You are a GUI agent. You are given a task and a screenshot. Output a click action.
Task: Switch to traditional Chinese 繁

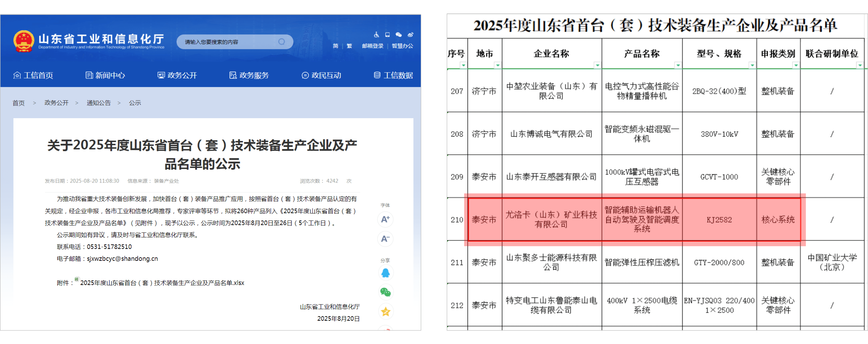(349, 46)
